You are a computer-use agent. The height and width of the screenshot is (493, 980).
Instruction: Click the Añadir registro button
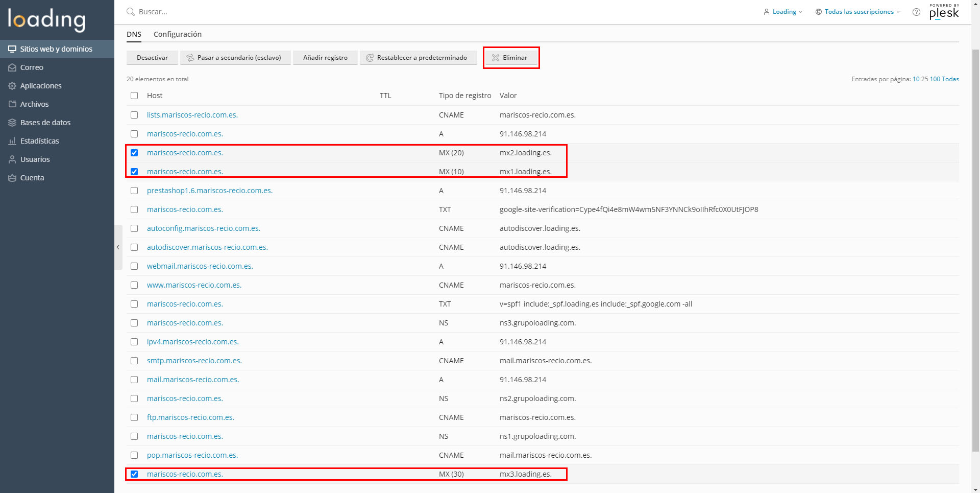click(325, 58)
